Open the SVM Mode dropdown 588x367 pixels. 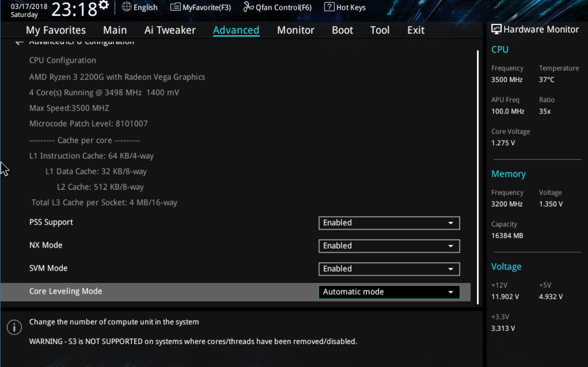tap(389, 269)
